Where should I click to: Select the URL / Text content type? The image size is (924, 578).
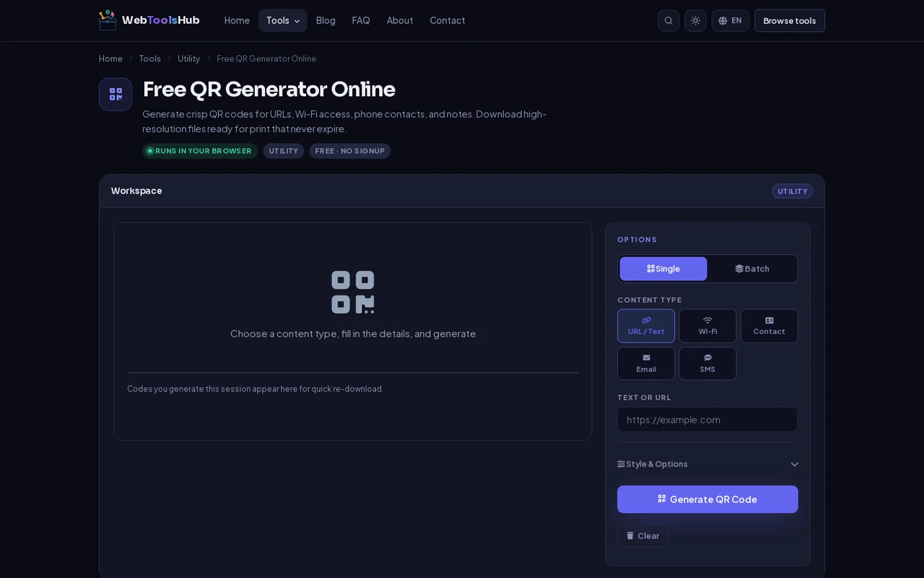point(646,326)
